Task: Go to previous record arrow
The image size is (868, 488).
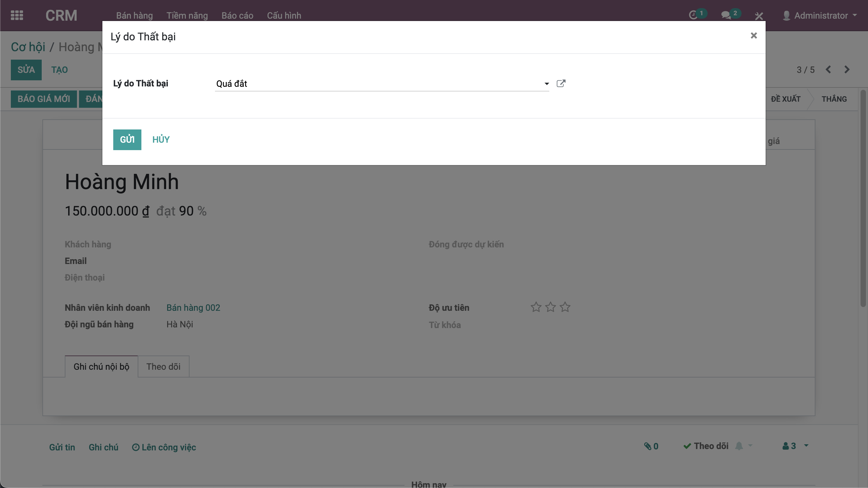Action: click(828, 69)
